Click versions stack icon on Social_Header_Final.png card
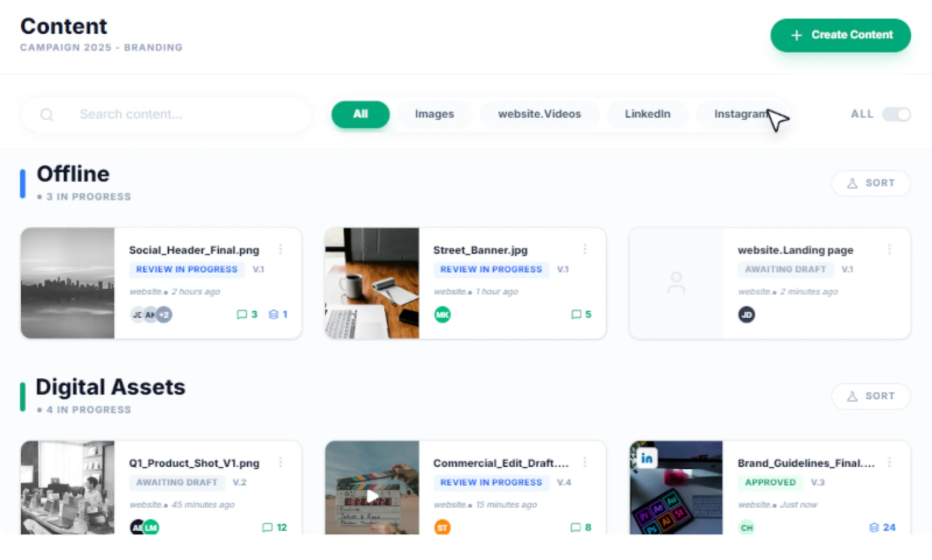The height and width of the screenshot is (560, 932). 273,314
